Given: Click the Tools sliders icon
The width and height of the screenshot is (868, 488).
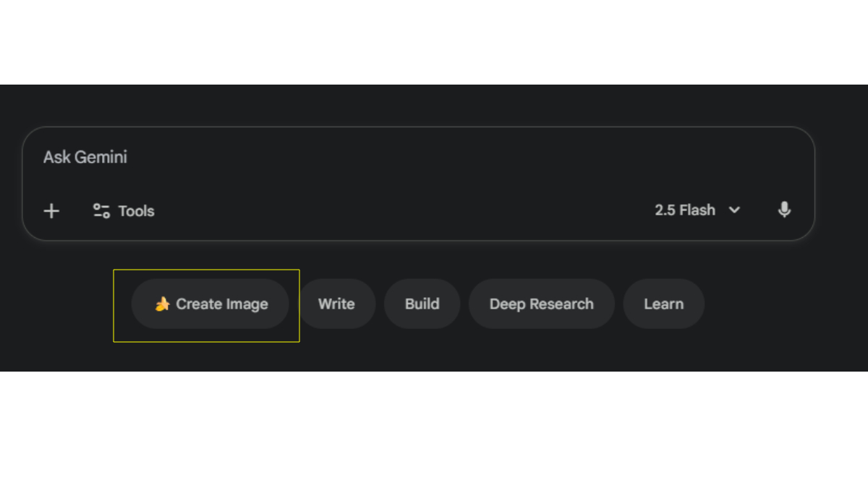Looking at the screenshot, I should point(101,211).
